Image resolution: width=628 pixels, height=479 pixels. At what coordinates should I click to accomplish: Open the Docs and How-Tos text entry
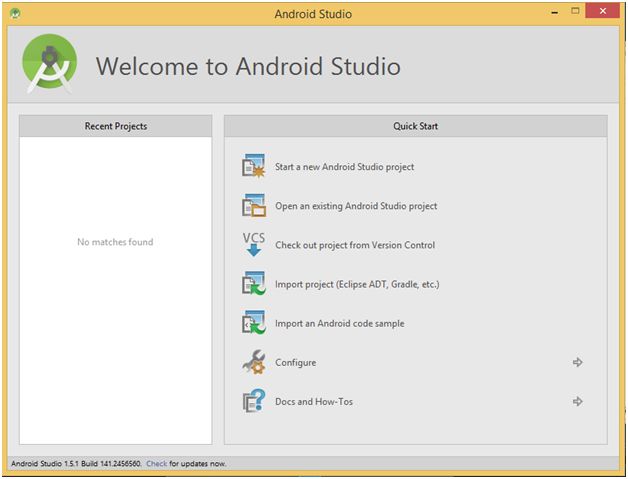tap(314, 401)
